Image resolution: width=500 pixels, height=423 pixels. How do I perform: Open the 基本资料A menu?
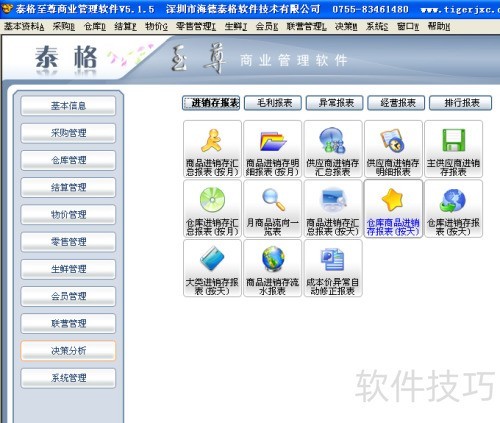click(x=24, y=27)
